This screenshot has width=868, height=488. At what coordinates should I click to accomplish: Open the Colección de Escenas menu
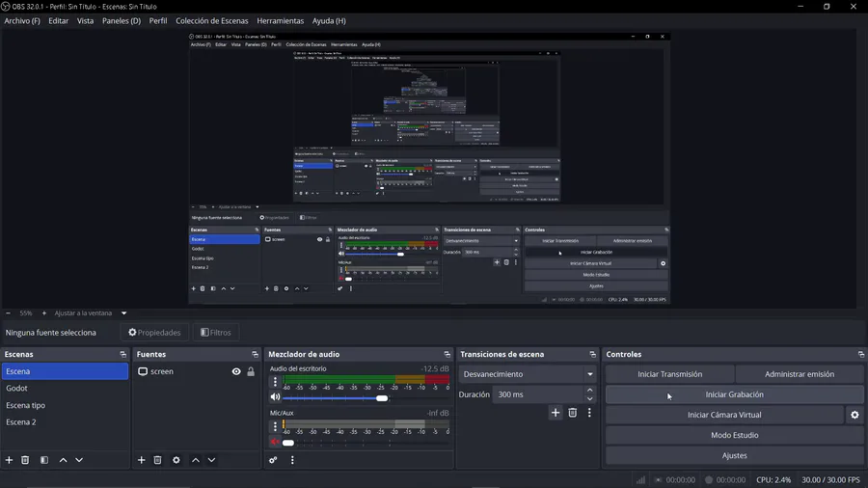click(x=212, y=21)
